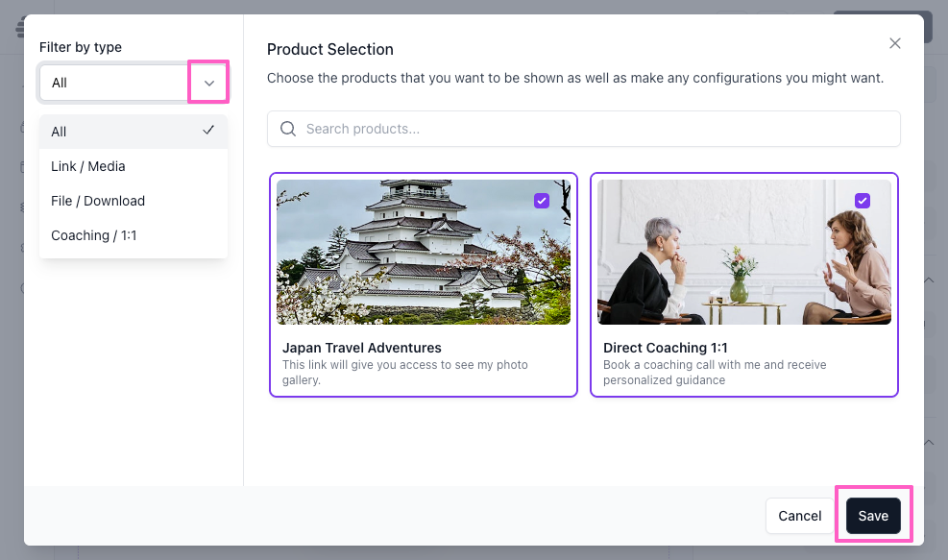Image resolution: width=948 pixels, height=560 pixels.
Task: Choose Link / Media from filter list
Action: (x=88, y=166)
